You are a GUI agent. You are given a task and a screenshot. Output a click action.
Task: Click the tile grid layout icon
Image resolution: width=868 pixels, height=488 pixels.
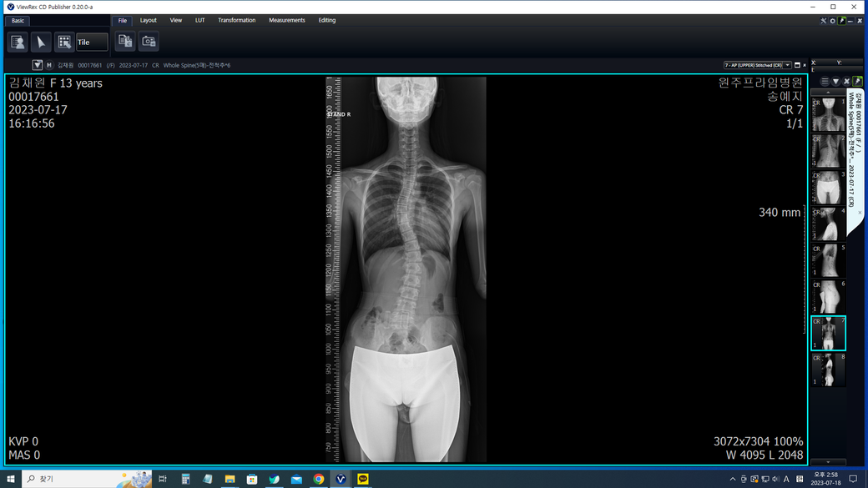tap(64, 42)
